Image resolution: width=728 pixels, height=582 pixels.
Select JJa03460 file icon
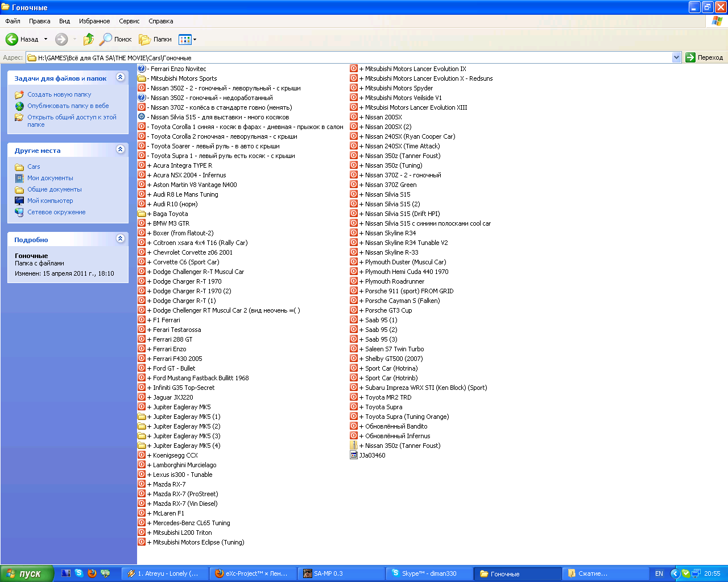tap(354, 455)
